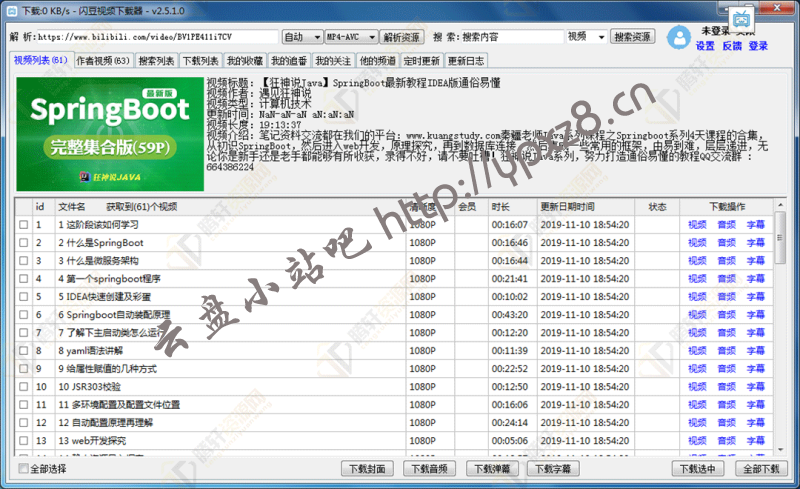Viewport: 800px width, 489px height.
Task: Click the 下载弹幕 button
Action: 492,469
